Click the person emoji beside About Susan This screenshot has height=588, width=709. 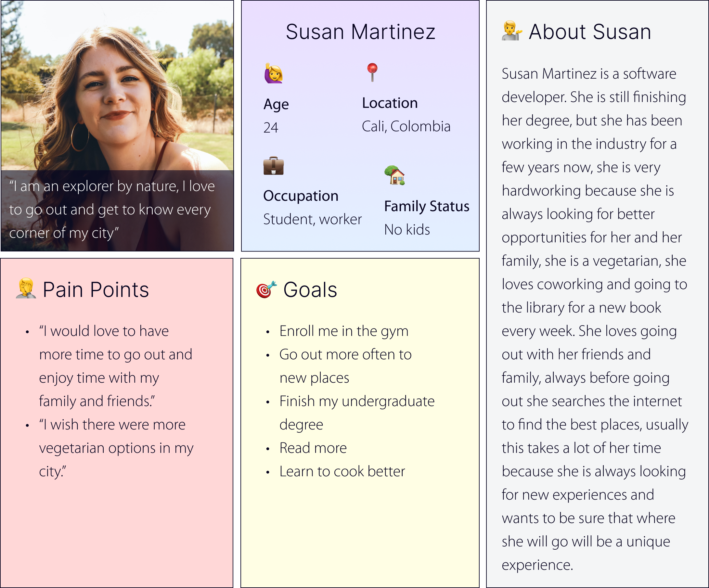point(512,31)
